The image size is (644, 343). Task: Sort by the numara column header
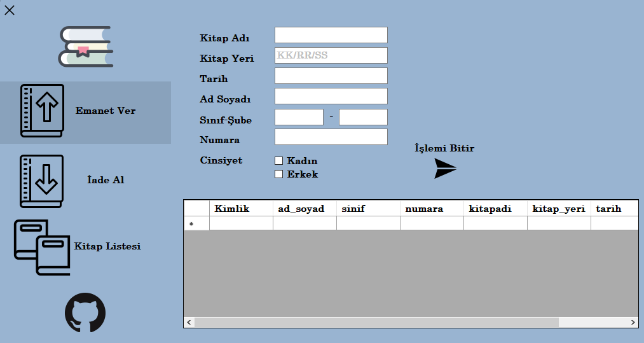click(432, 209)
